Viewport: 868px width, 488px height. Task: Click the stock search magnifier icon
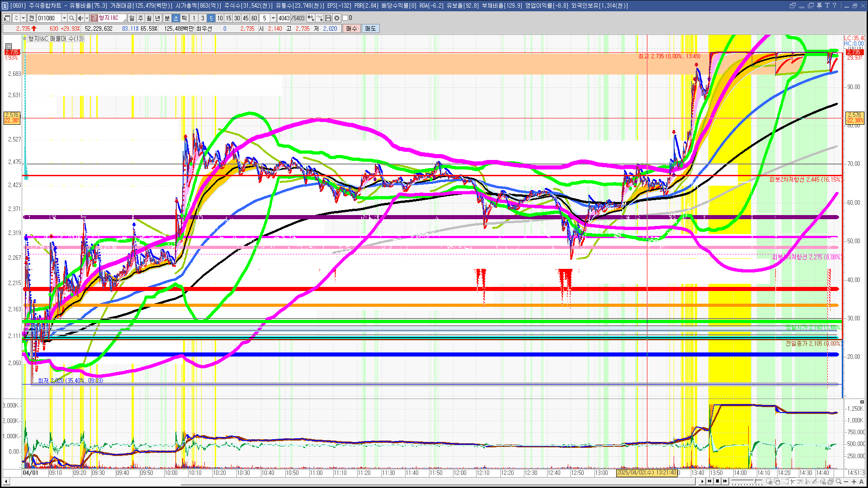[x=71, y=18]
